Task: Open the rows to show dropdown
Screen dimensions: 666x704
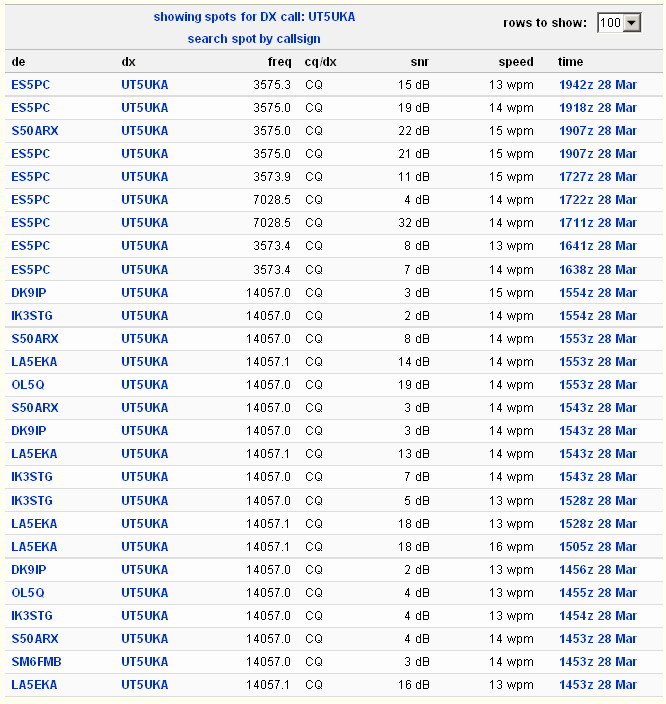Action: tap(619, 22)
